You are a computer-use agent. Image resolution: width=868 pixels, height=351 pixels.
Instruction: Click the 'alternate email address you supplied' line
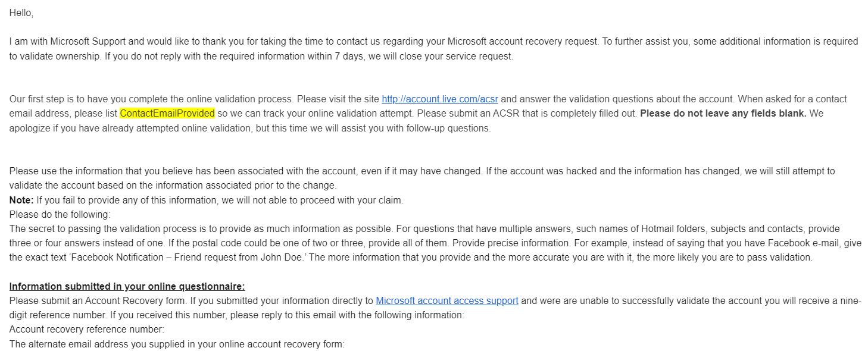click(x=177, y=343)
